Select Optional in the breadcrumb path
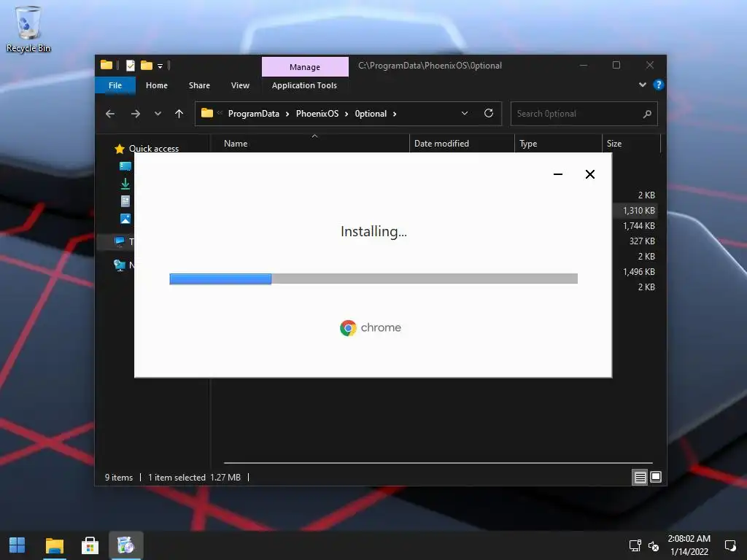This screenshot has height=560, width=747. tap(371, 114)
